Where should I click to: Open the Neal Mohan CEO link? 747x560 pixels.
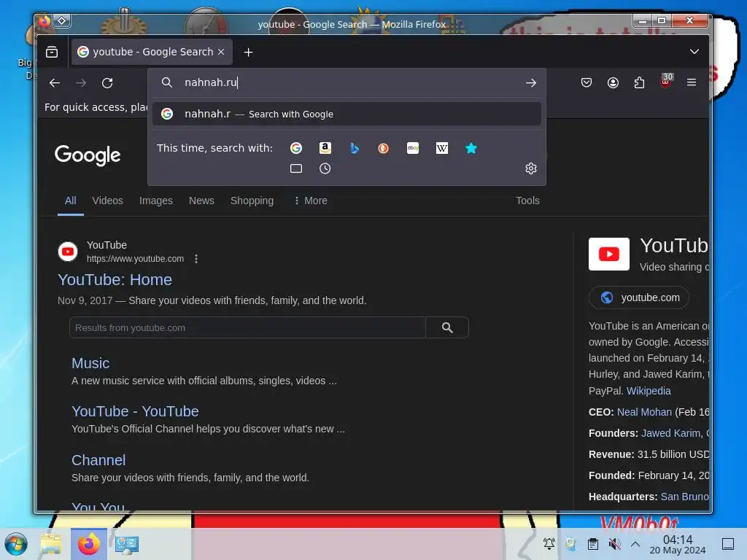[x=644, y=412]
